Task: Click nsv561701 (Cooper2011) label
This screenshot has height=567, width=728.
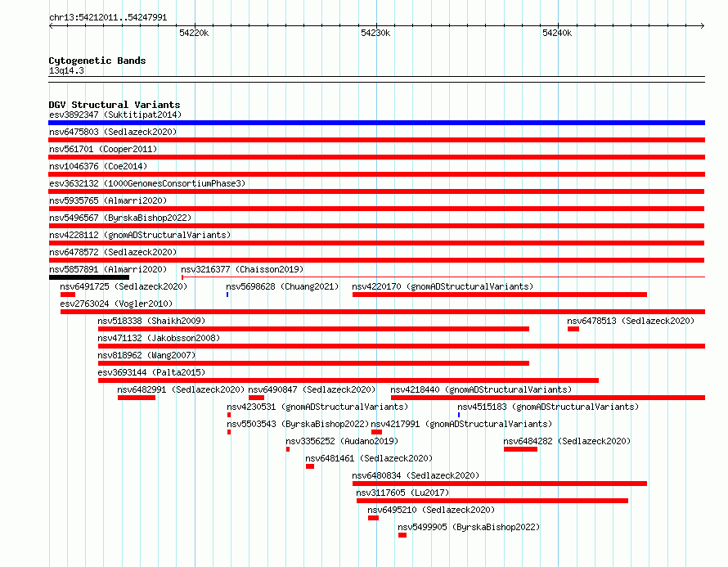Action: [103, 149]
